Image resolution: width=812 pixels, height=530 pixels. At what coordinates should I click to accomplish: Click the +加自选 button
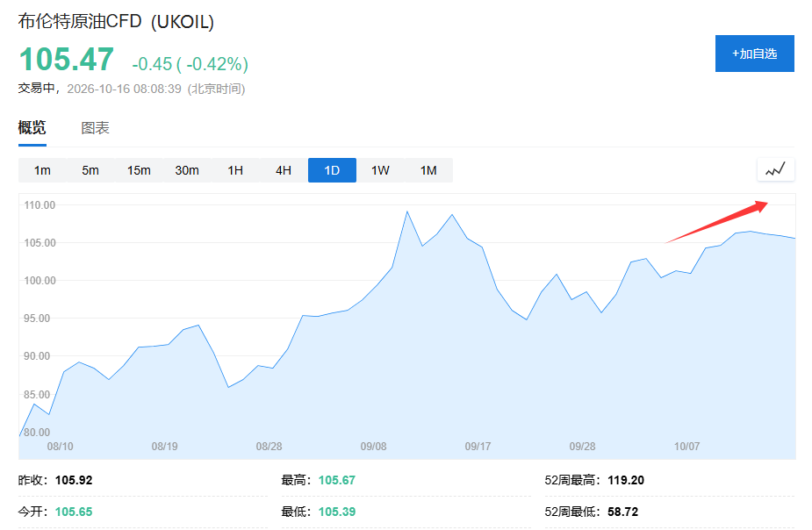(x=755, y=54)
